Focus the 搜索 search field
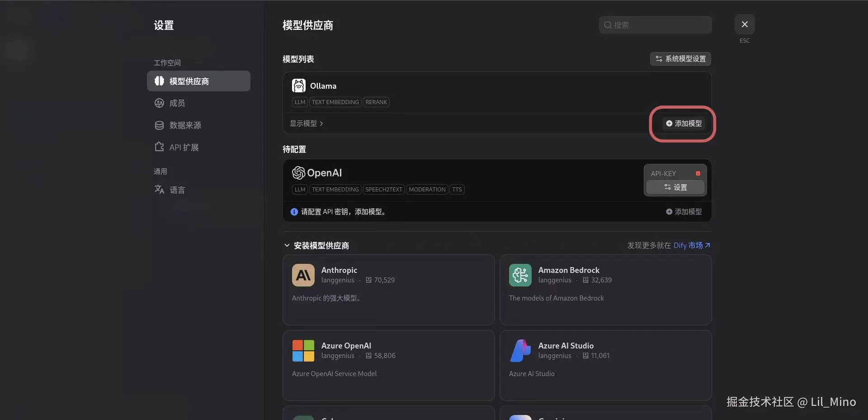The width and height of the screenshot is (868, 420). pos(656,25)
